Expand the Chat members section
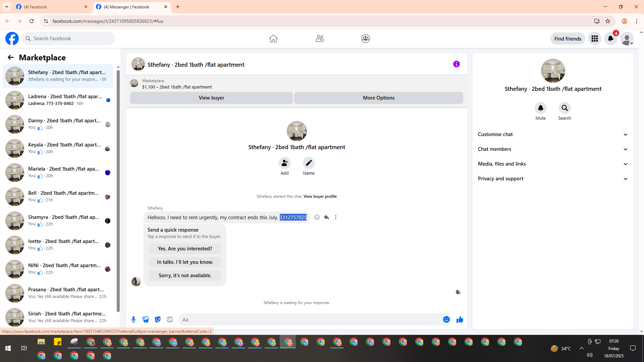 pyautogui.click(x=553, y=149)
